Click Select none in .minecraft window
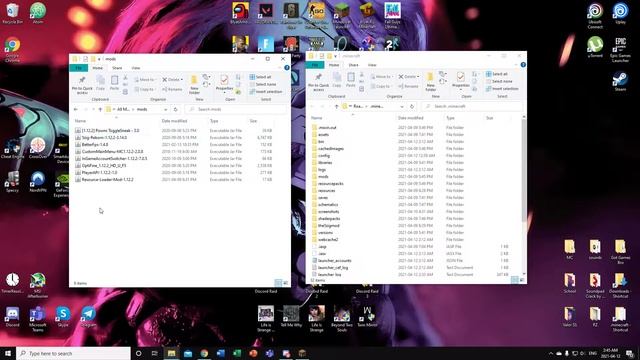This screenshot has height=360, width=640. 499,81
